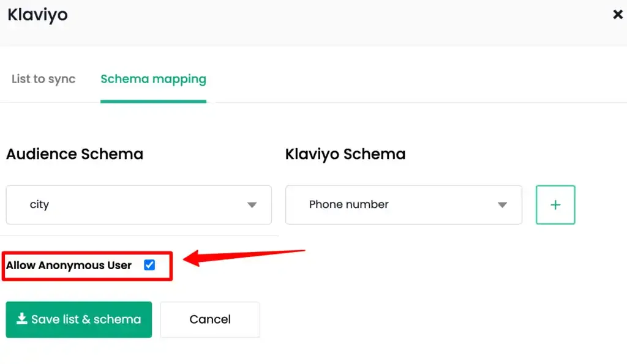
Task: Select the Schema mapping tab
Action: [x=153, y=79]
